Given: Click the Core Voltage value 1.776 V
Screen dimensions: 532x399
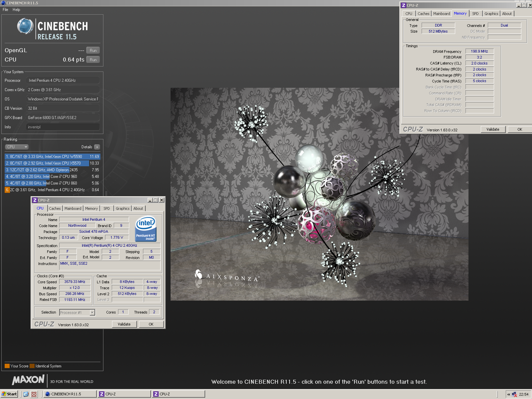Looking at the screenshot, I should tap(117, 237).
